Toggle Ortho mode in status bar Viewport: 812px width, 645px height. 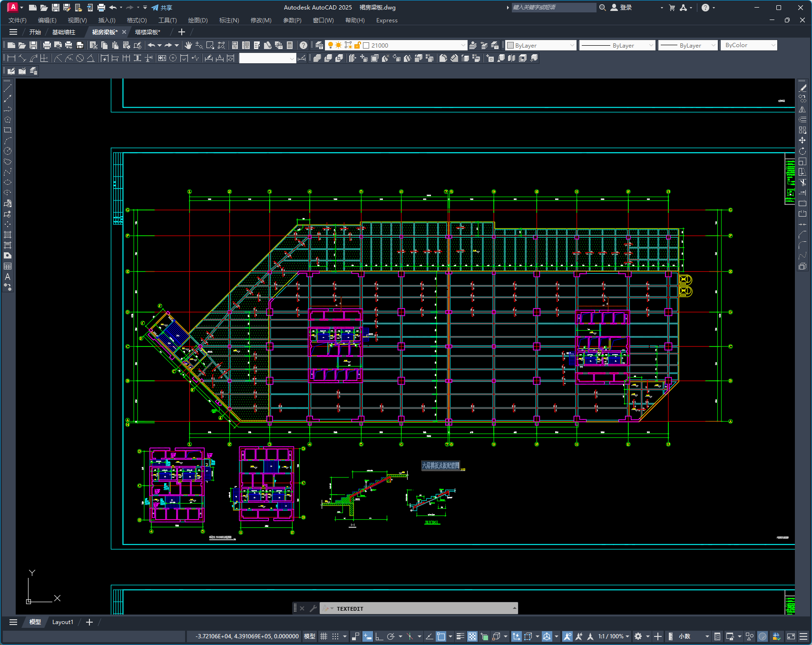pos(379,636)
